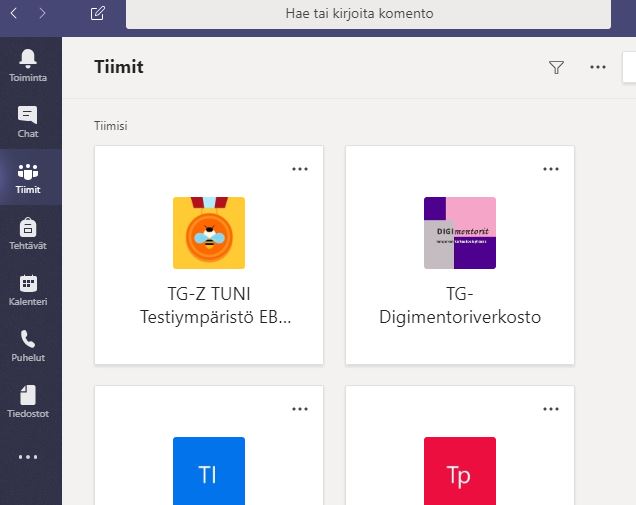Open options menu on the Tl team card
Image resolution: width=636 pixels, height=505 pixels.
click(300, 408)
